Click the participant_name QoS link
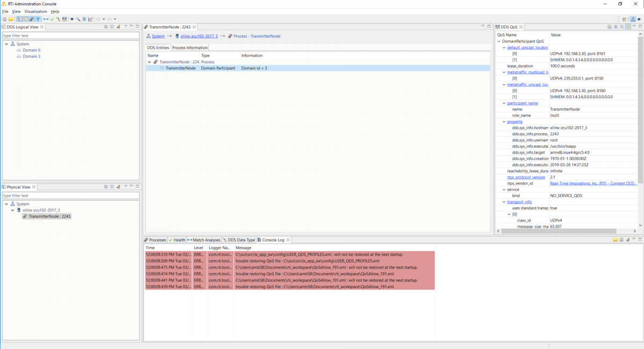The height and width of the screenshot is (349, 644). pyautogui.click(x=522, y=103)
